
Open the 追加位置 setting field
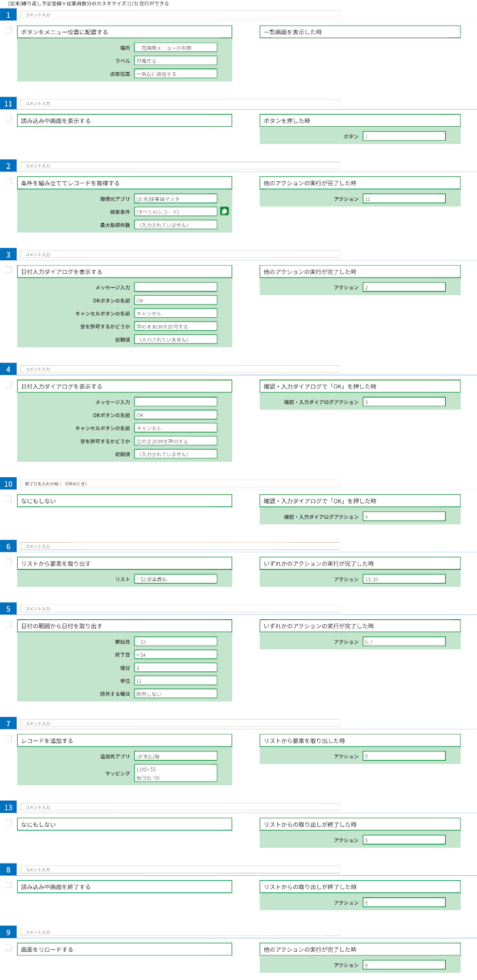point(176,73)
